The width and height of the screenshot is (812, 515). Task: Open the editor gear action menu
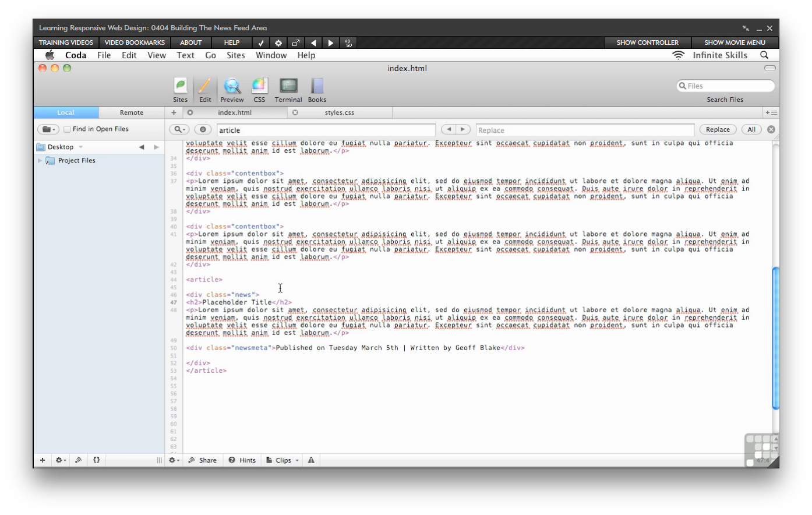[x=174, y=460]
